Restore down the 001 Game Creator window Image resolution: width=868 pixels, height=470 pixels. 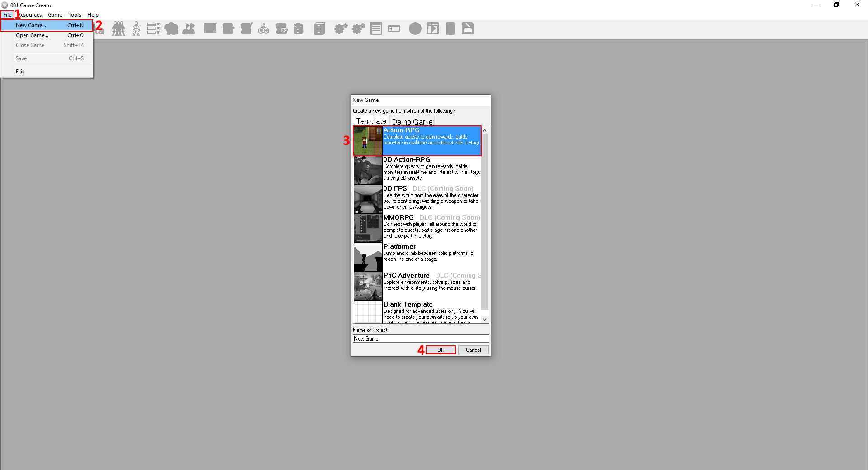click(836, 5)
